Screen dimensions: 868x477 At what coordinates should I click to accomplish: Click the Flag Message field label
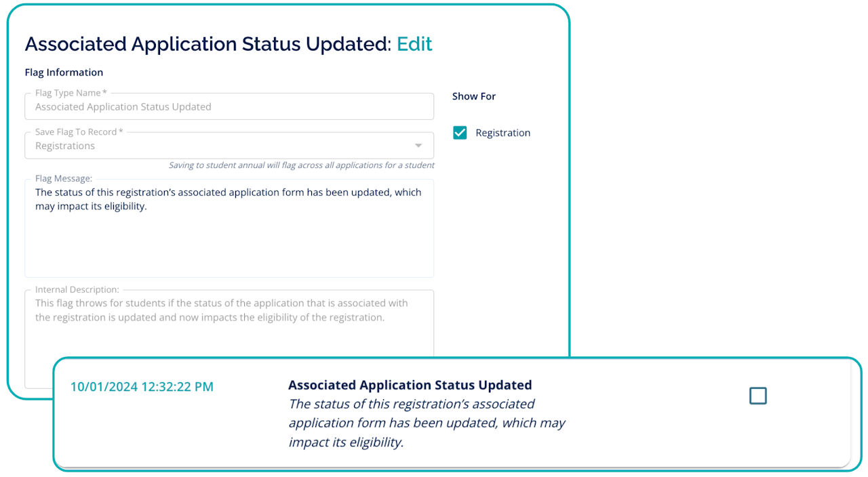63,179
